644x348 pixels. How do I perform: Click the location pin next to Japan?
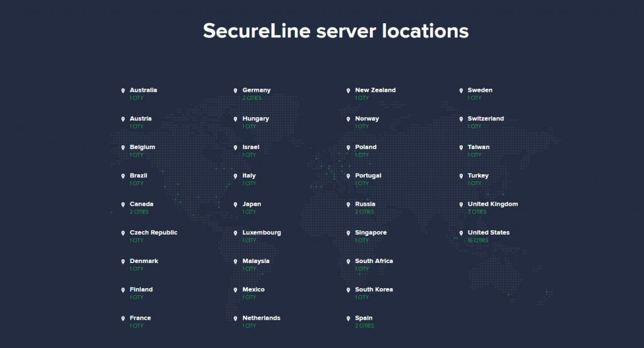pos(236,205)
